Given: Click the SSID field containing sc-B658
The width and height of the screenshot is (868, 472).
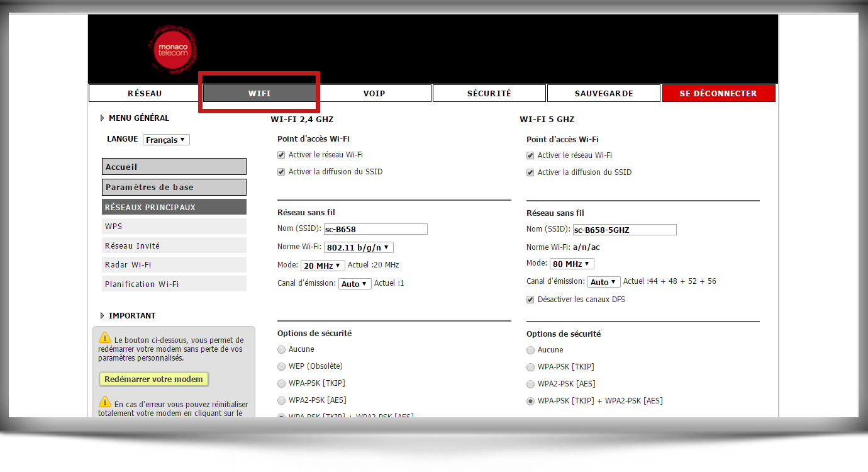Looking at the screenshot, I should point(376,229).
